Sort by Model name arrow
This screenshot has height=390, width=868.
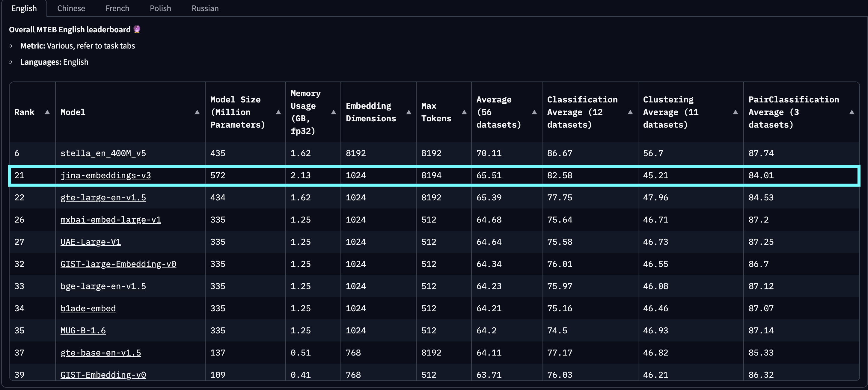pyautogui.click(x=197, y=112)
